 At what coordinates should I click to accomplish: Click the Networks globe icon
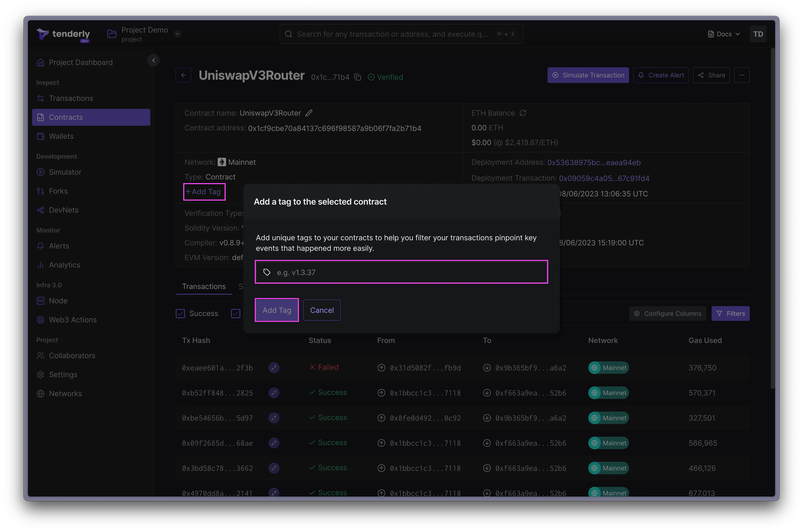40,394
